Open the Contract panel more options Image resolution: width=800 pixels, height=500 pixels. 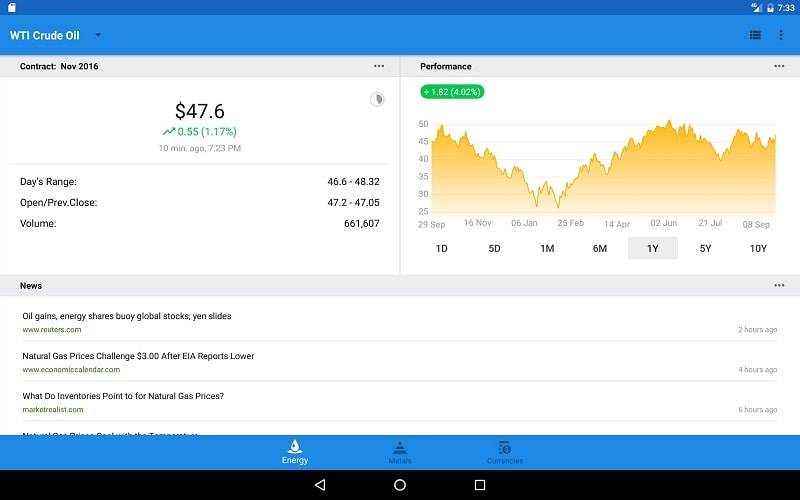click(x=379, y=66)
